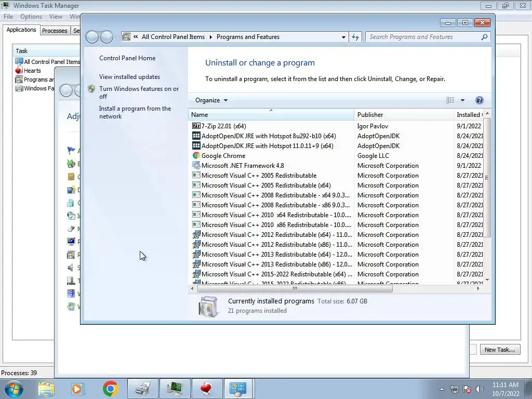Click the Visual C++ 2005 Redistributable (x64) icon
532x399 pixels.
196,185
